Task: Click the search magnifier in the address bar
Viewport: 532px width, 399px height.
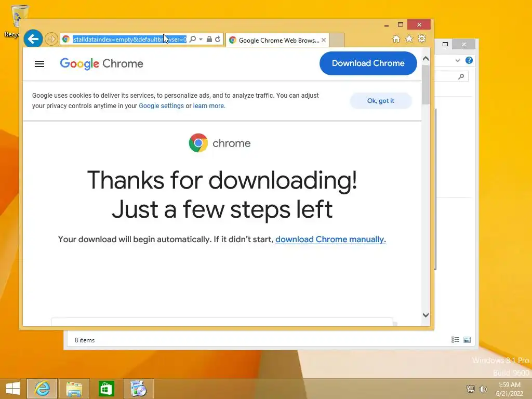Action: [x=192, y=39]
